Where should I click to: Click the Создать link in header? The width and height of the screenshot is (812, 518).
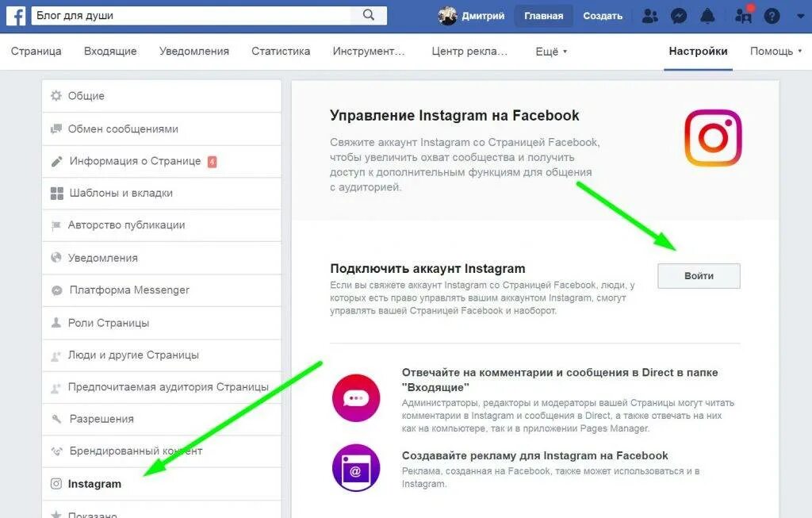(x=603, y=16)
